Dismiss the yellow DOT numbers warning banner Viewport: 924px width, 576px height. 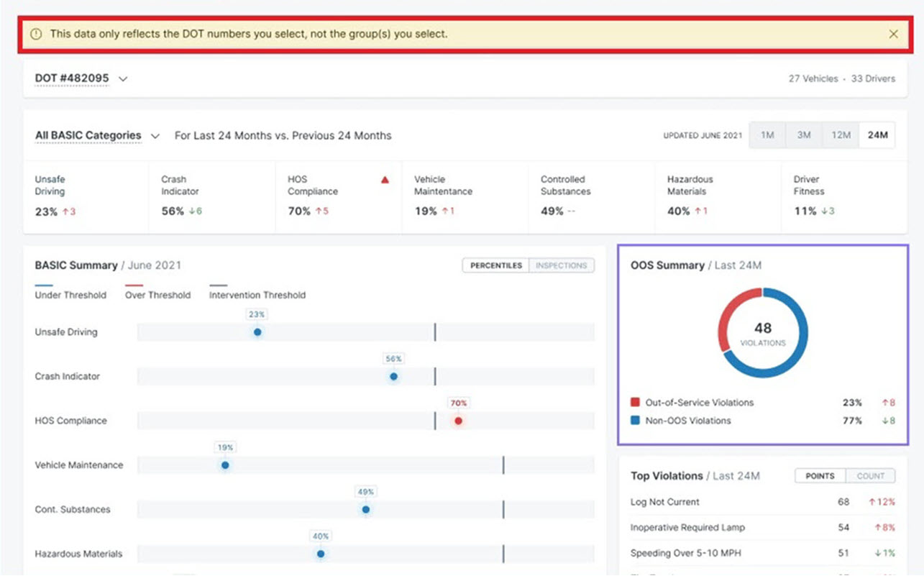click(x=893, y=34)
